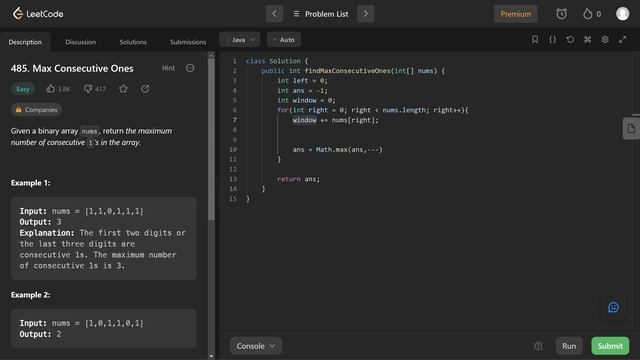Click the Premium button

pyautogui.click(x=516, y=14)
